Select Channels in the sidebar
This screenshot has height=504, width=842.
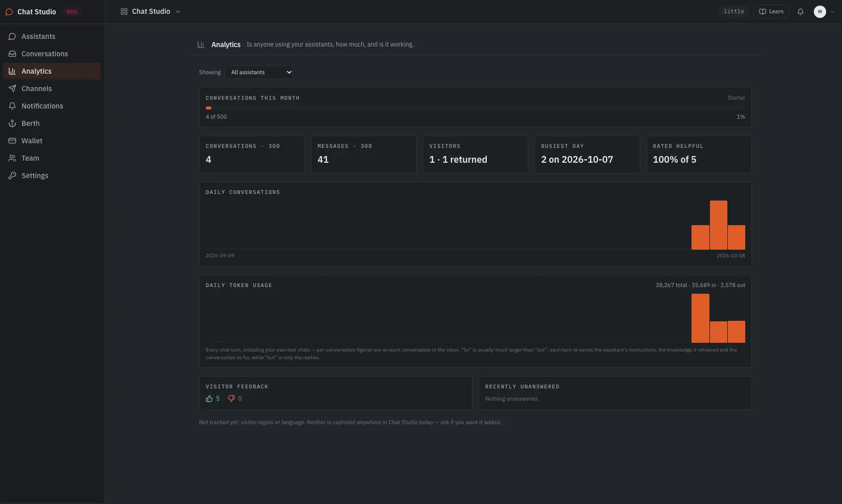click(52, 89)
